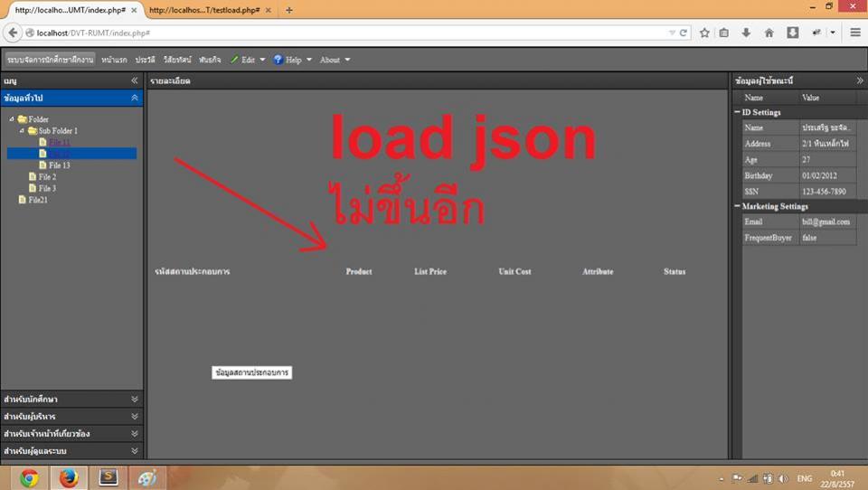
Task: Bookmark this page with the star icon
Action: pyautogui.click(x=704, y=33)
